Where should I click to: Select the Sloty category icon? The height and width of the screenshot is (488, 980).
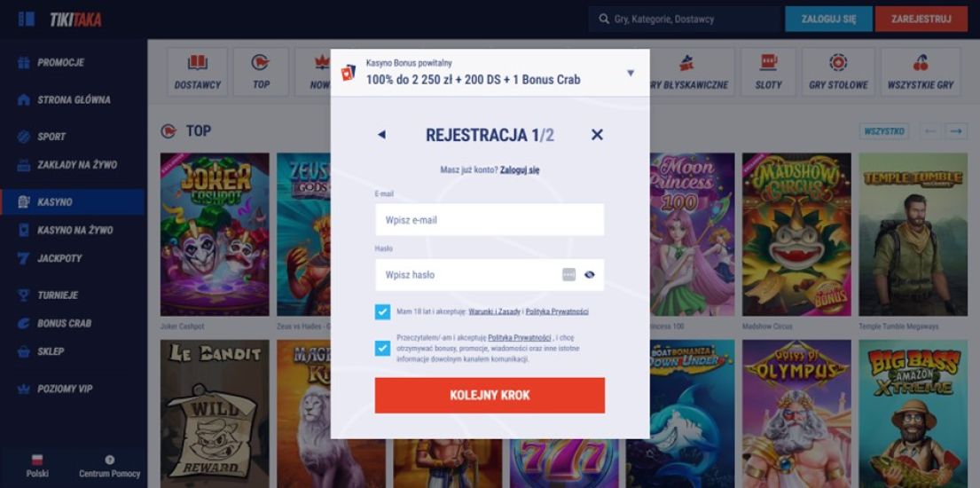point(768,63)
